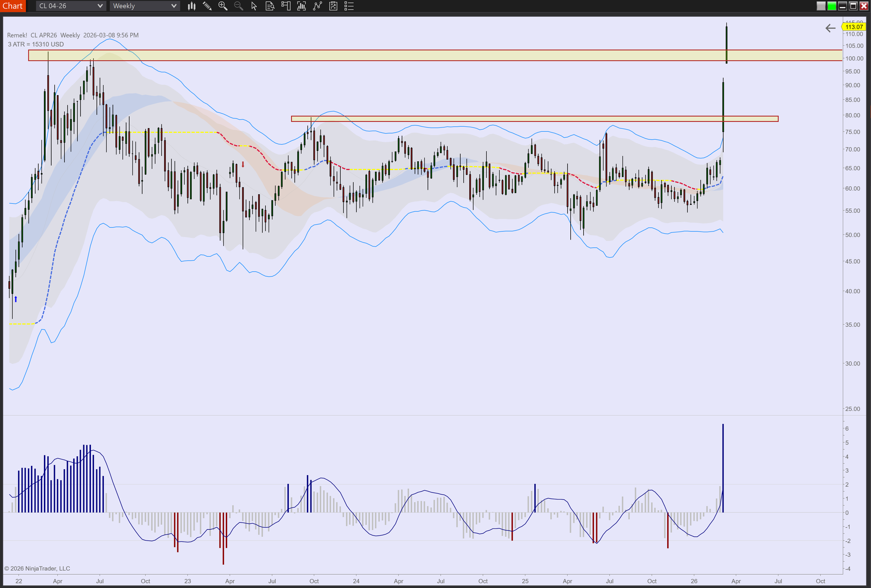This screenshot has height=588, width=871.
Task: Click the left arrow scroll-back button
Action: (830, 28)
